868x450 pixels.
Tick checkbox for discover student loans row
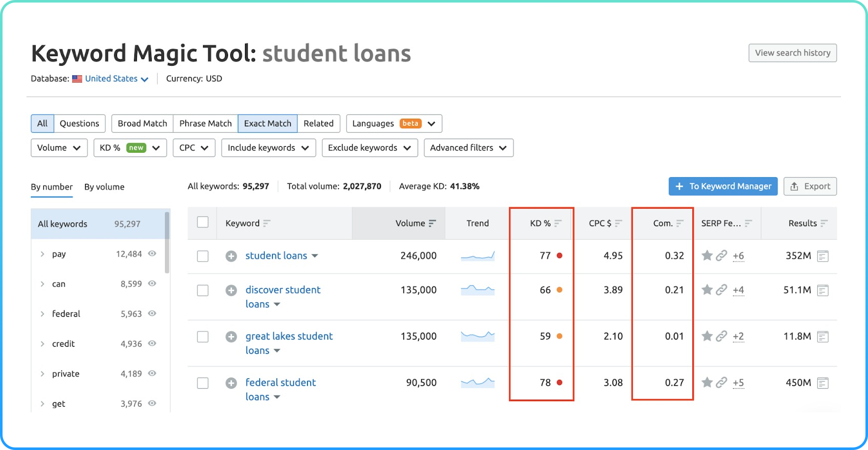(203, 290)
